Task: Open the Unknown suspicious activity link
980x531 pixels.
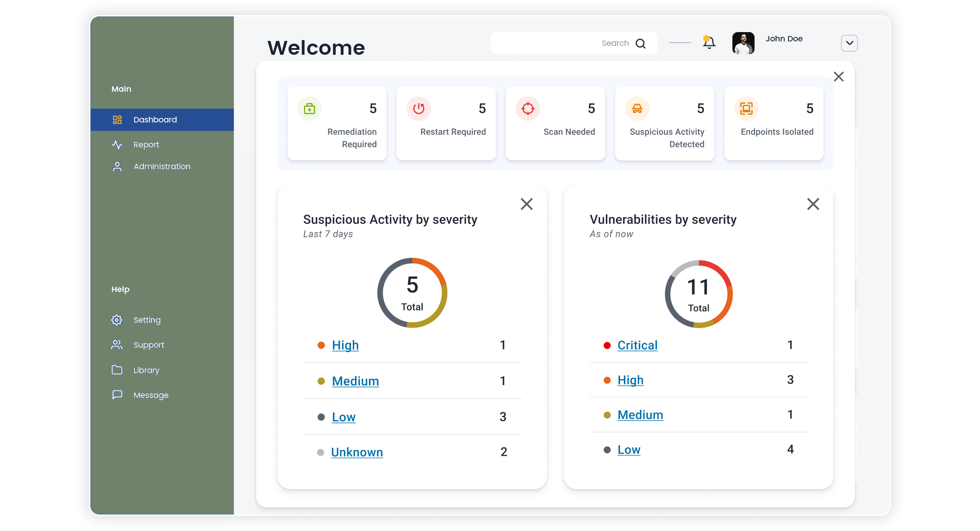Action: coord(357,452)
